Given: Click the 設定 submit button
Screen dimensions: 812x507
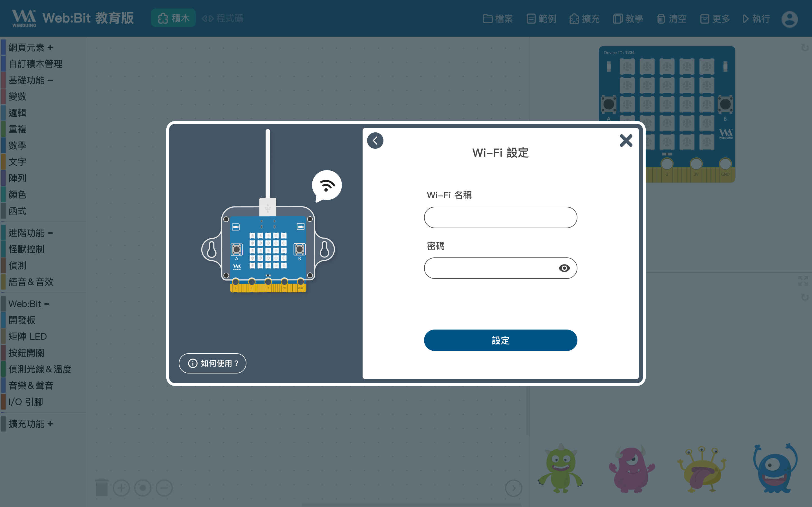Looking at the screenshot, I should click(500, 340).
